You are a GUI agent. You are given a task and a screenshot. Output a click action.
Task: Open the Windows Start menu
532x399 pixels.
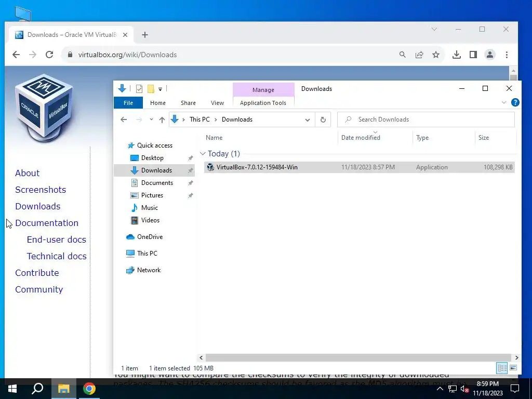(x=12, y=389)
